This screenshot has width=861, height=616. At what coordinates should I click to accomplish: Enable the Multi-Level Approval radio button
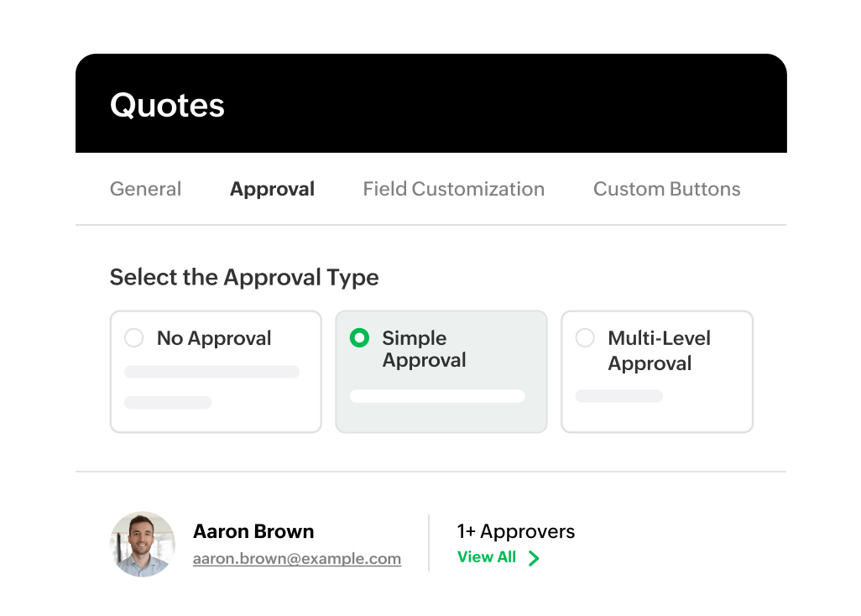(x=585, y=338)
